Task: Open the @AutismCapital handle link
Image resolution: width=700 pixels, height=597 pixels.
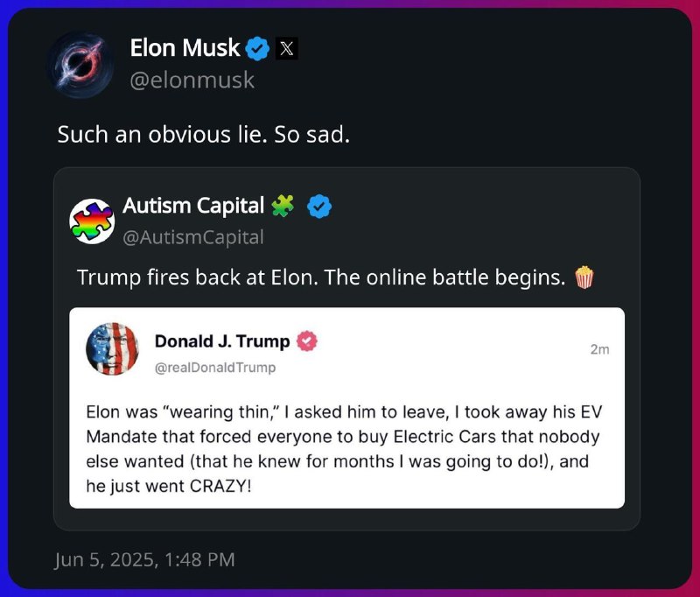Action: (192, 237)
